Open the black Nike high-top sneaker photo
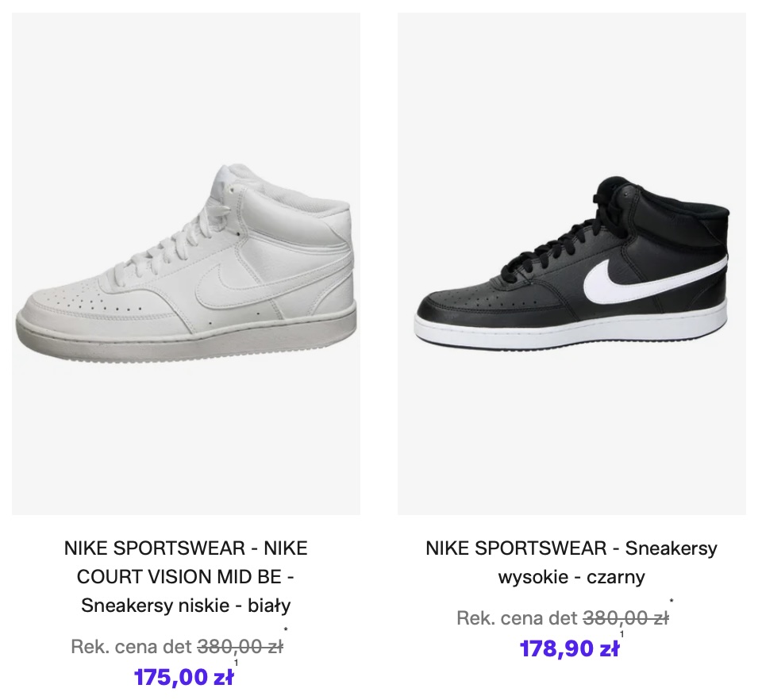762x700 pixels. click(571, 264)
